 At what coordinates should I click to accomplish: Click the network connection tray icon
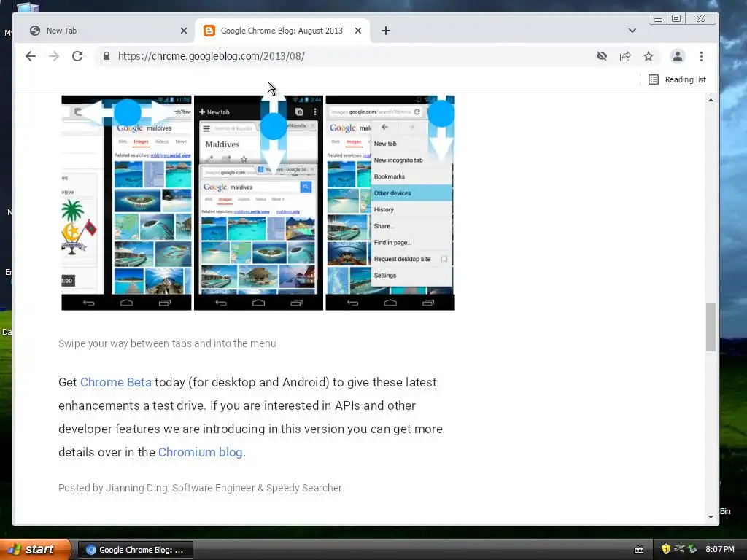click(x=679, y=549)
